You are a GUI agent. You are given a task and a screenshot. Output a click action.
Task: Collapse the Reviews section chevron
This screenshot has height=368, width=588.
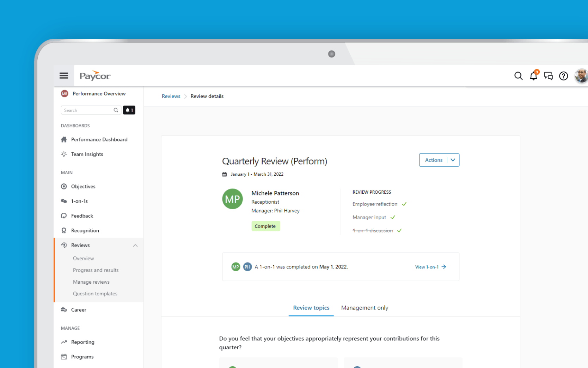(x=135, y=245)
